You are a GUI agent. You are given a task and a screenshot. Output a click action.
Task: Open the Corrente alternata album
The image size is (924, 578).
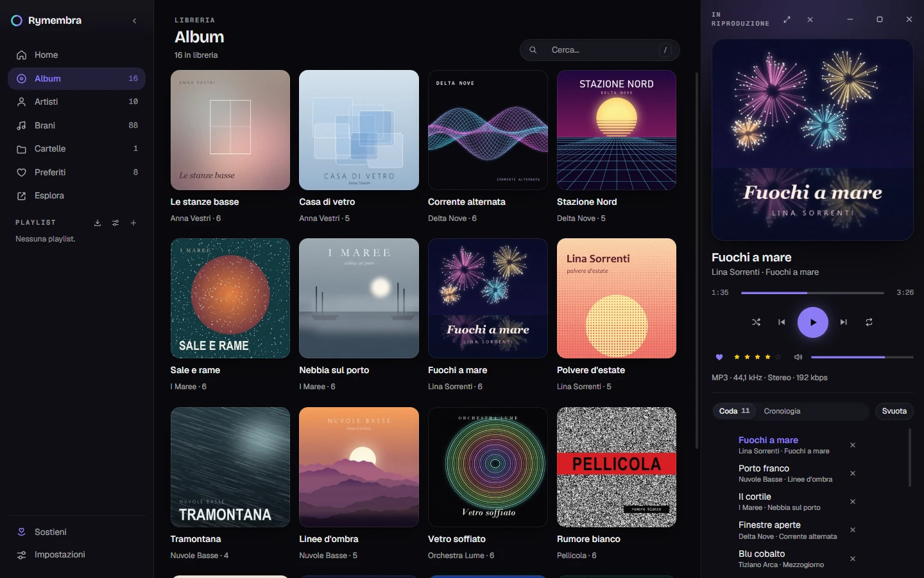[x=488, y=130]
